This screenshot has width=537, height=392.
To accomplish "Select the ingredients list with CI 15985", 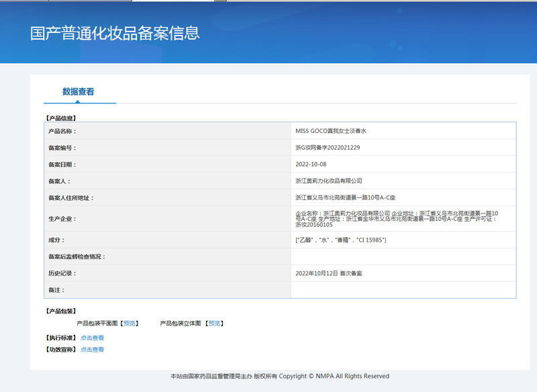I will pyautogui.click(x=341, y=240).
